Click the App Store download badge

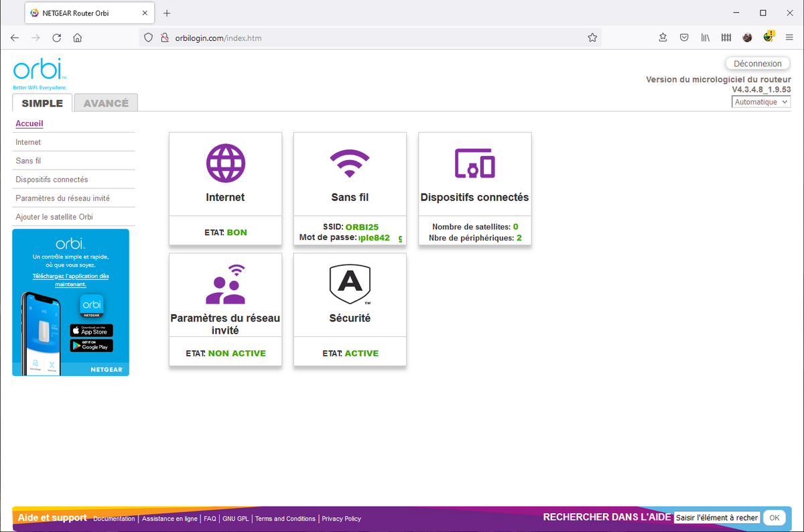point(91,330)
